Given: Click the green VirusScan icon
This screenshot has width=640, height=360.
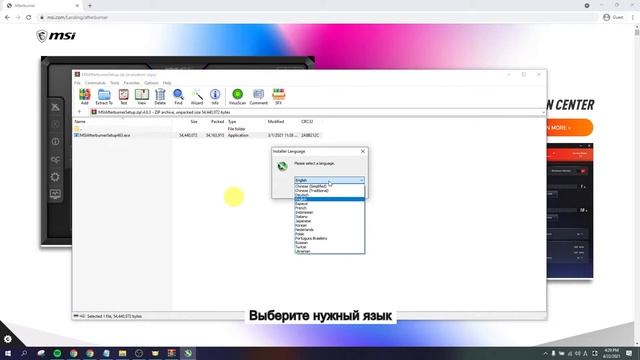Looking at the screenshot, I should pyautogui.click(x=237, y=96).
